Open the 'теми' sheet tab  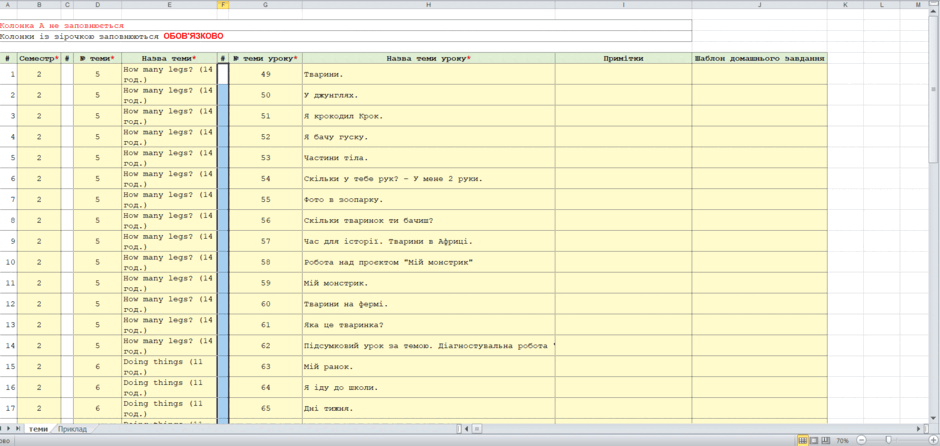[38, 429]
